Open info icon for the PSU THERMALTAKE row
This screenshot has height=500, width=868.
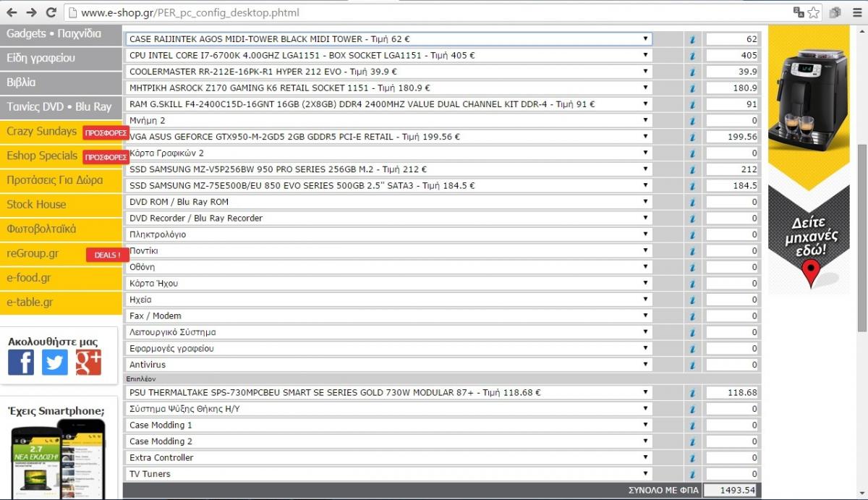click(692, 393)
